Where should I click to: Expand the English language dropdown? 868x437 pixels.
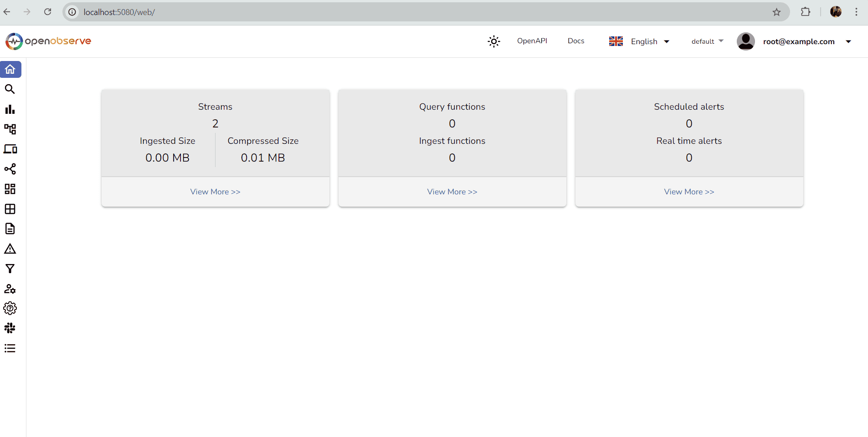pos(639,41)
